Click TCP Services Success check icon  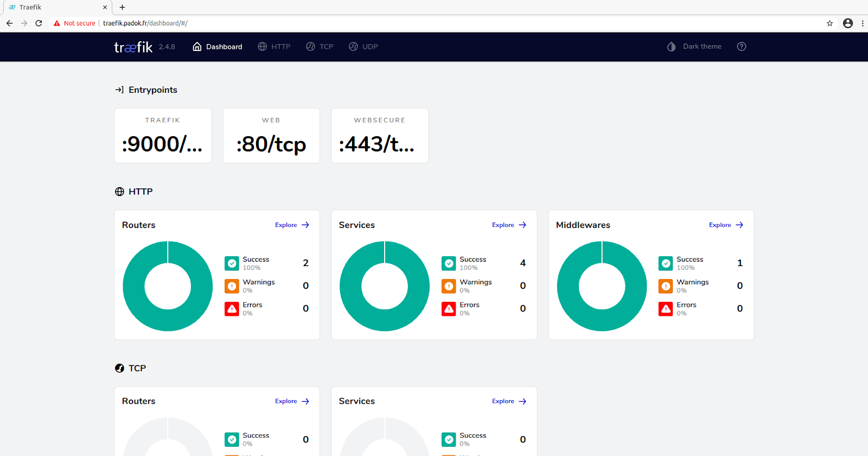click(449, 440)
